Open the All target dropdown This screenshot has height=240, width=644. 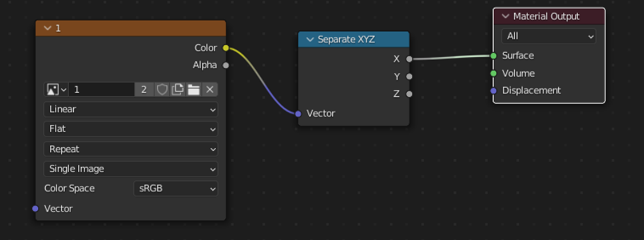(548, 36)
